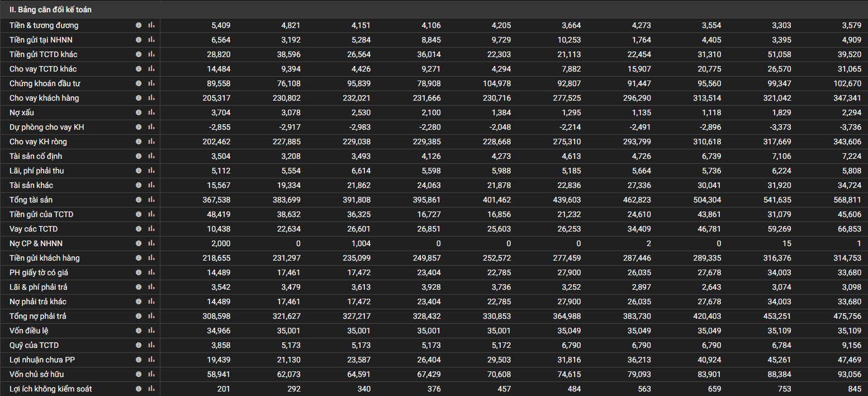The height and width of the screenshot is (396, 868).
Task: Click info circle for Nợ xấu row
Action: coord(139,112)
